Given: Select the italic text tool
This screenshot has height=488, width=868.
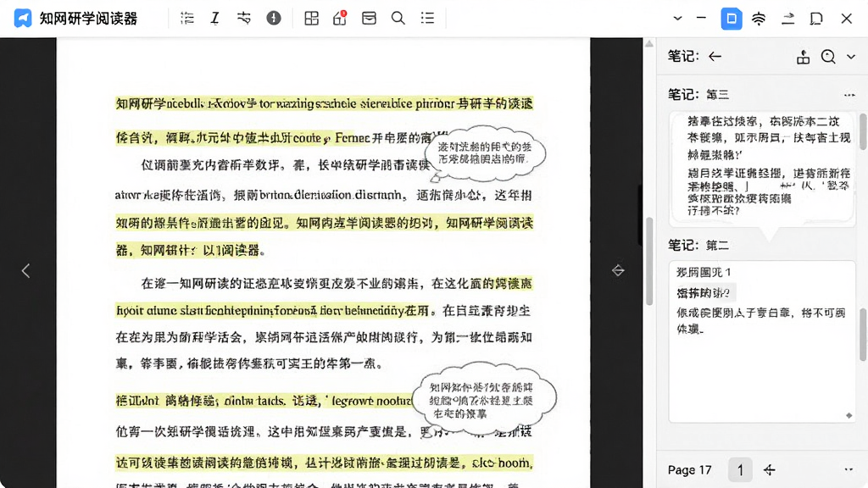Looking at the screenshot, I should click(214, 19).
